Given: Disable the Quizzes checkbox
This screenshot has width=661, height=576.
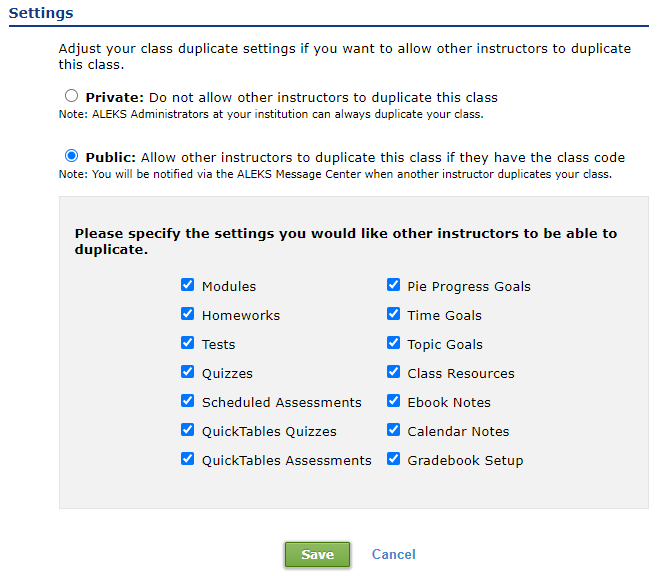Looking at the screenshot, I should pos(187,372).
